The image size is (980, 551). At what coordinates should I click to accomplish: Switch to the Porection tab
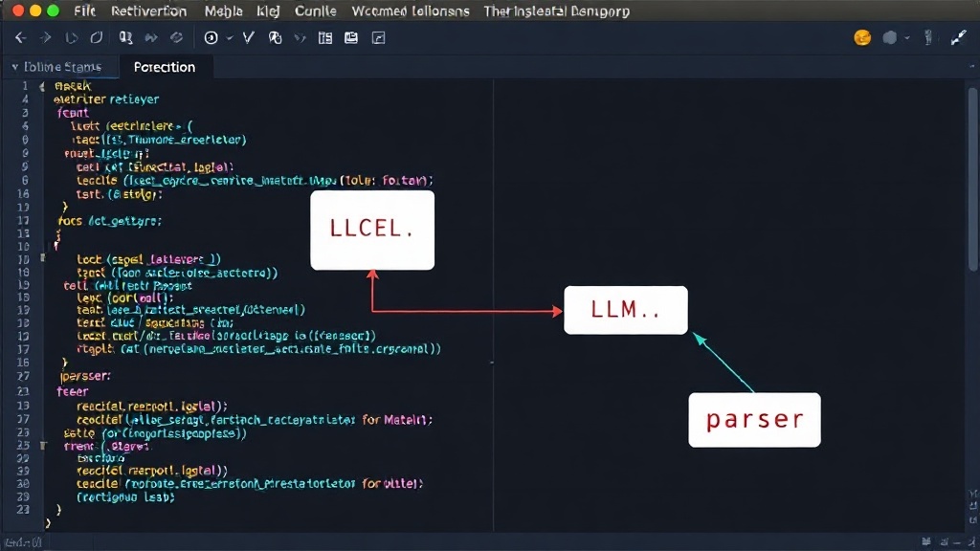pyautogui.click(x=165, y=67)
